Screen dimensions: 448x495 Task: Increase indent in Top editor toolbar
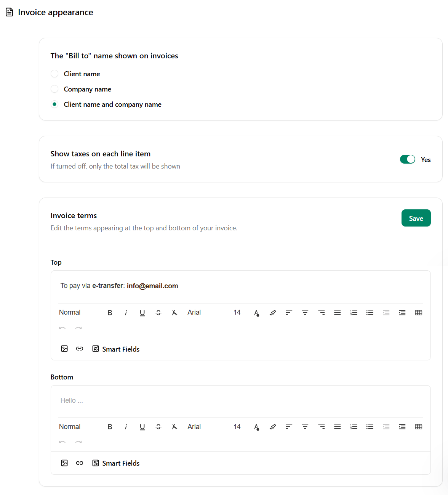(402, 313)
